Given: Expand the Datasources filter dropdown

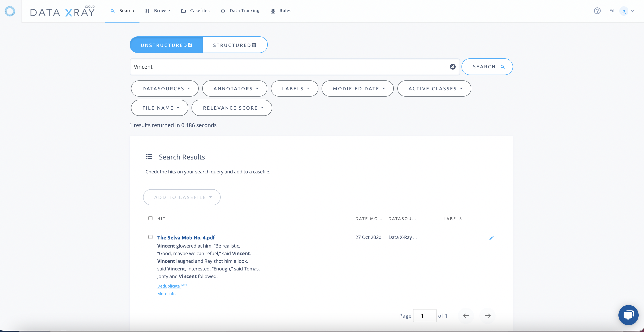Looking at the screenshot, I should [165, 88].
